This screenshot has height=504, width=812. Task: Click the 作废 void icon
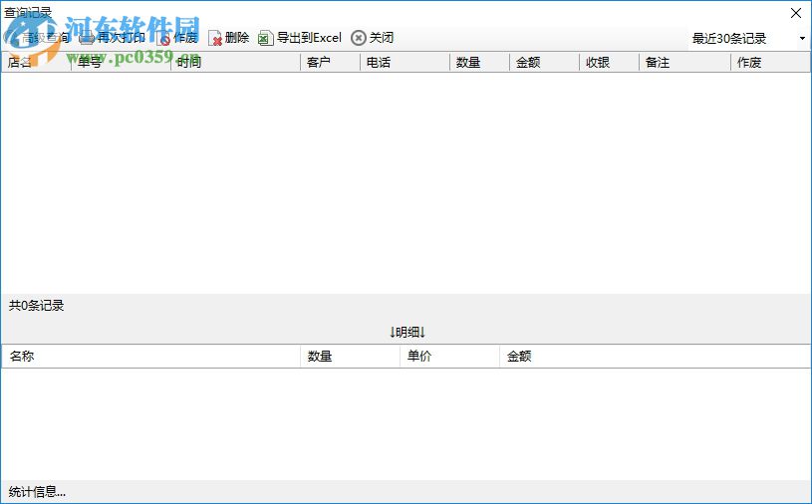[163, 38]
